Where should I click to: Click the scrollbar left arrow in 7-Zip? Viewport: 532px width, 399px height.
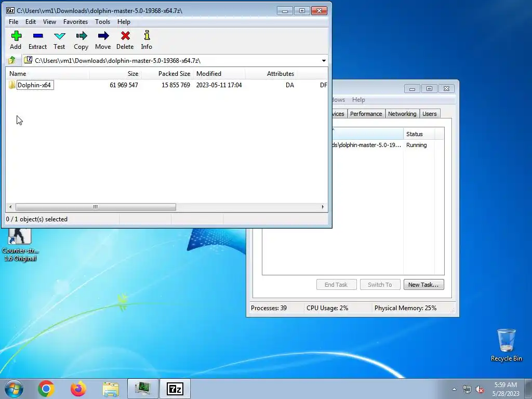(10, 207)
